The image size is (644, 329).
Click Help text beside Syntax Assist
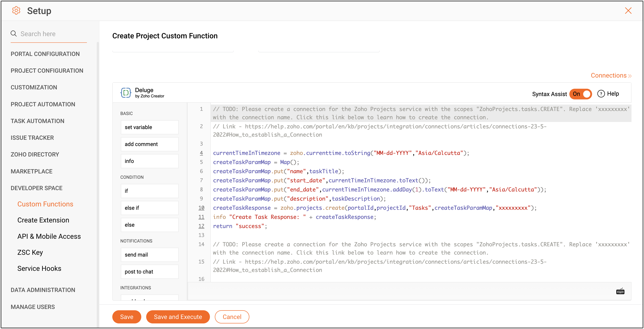point(613,94)
